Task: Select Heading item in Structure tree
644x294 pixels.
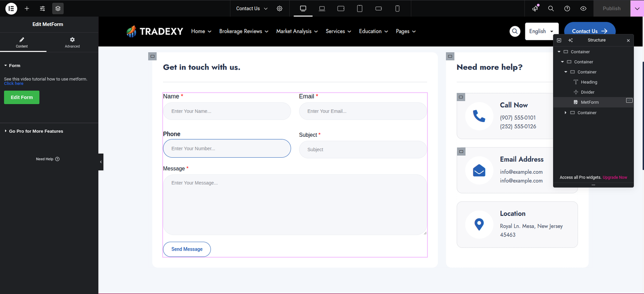Action: 589,82
